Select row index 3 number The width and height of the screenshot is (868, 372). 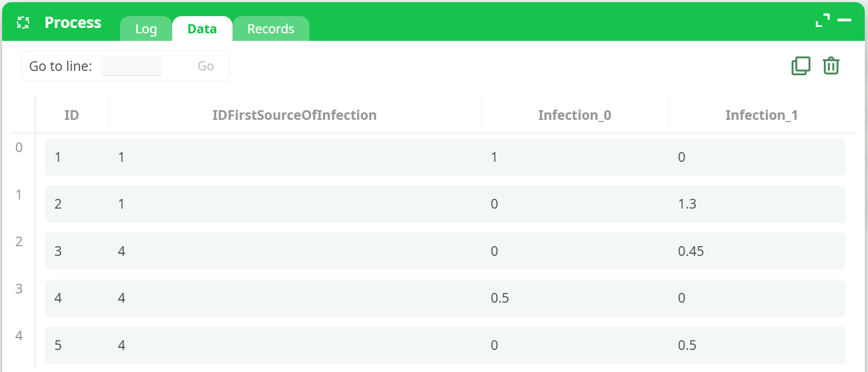click(x=19, y=289)
